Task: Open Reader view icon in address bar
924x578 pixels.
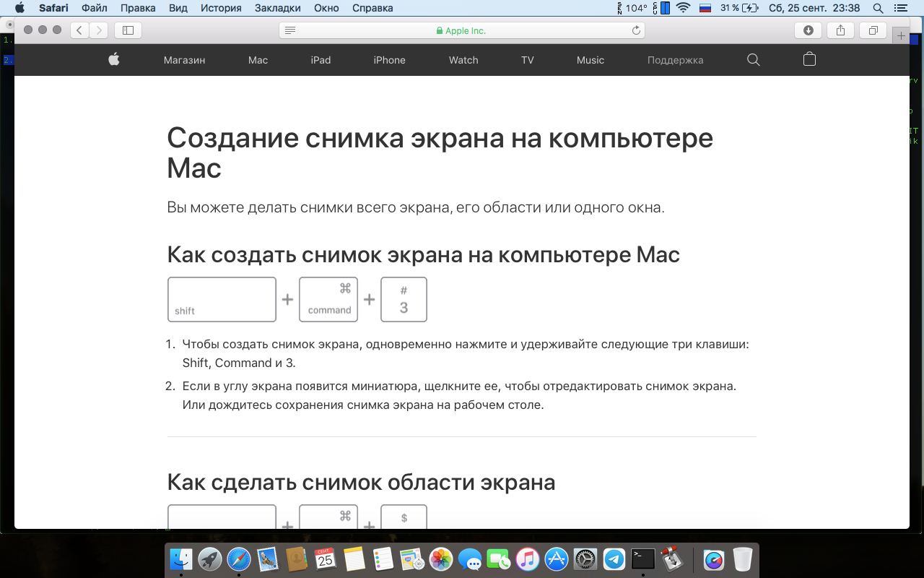Action: (290, 30)
